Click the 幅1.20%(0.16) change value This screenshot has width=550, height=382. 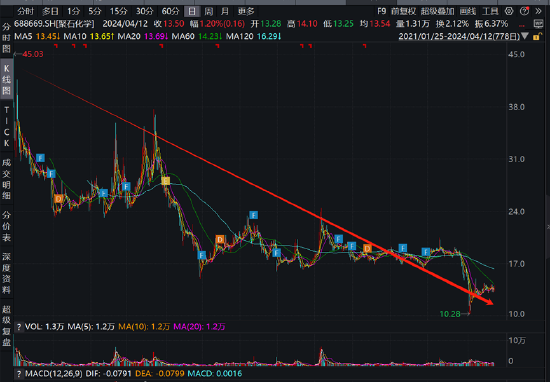(x=217, y=24)
